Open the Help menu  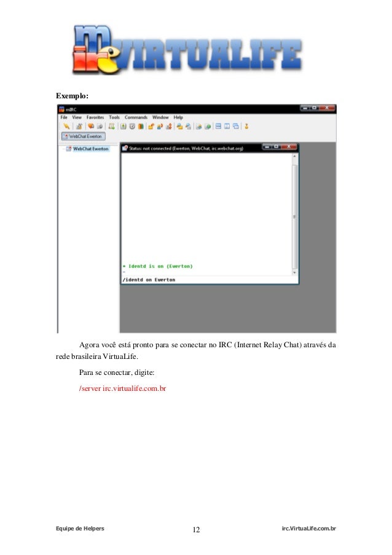click(x=178, y=117)
